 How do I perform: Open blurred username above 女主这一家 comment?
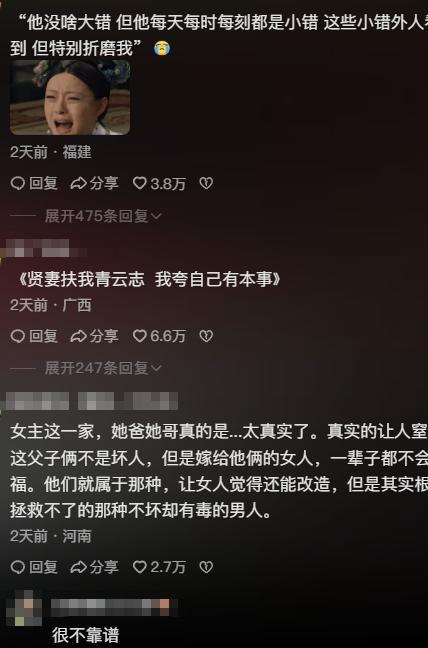[92, 401]
